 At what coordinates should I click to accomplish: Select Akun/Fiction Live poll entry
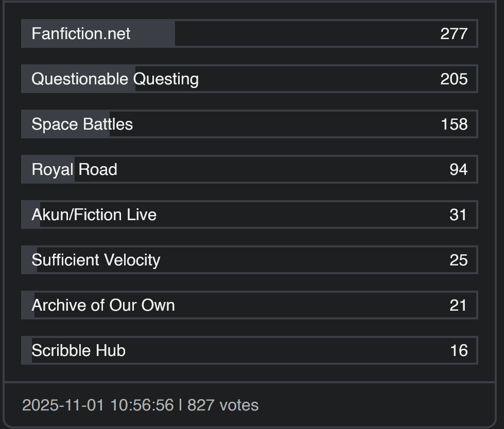(250, 214)
